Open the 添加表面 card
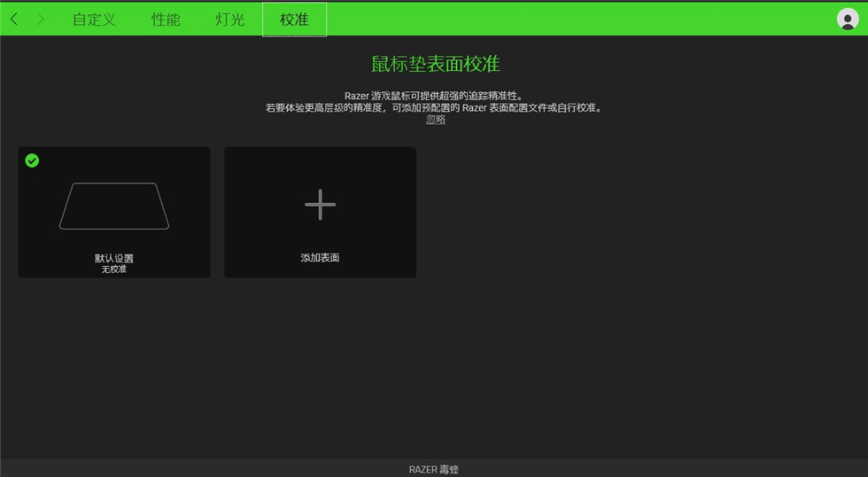Screen dimensions: 868x477 (320, 212)
